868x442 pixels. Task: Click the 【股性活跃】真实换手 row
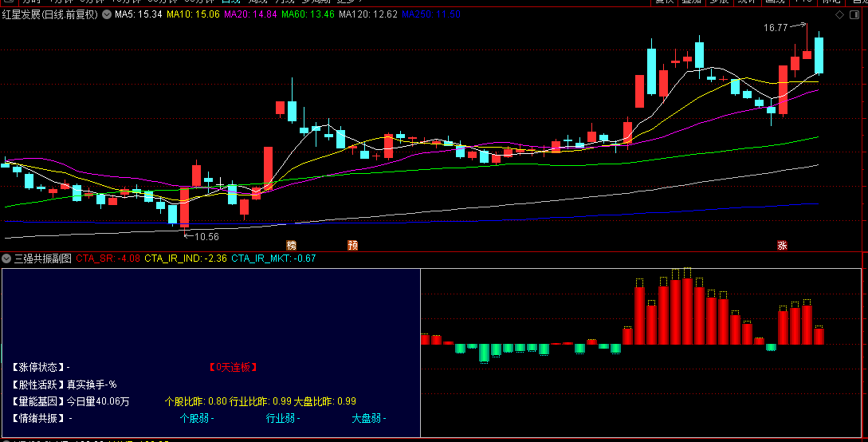pos(64,385)
